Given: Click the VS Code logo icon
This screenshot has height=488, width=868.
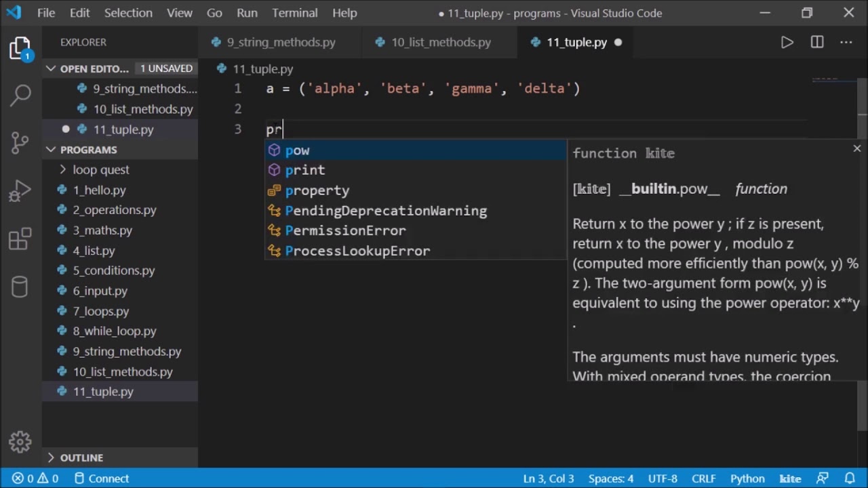Looking at the screenshot, I should 14,13.
